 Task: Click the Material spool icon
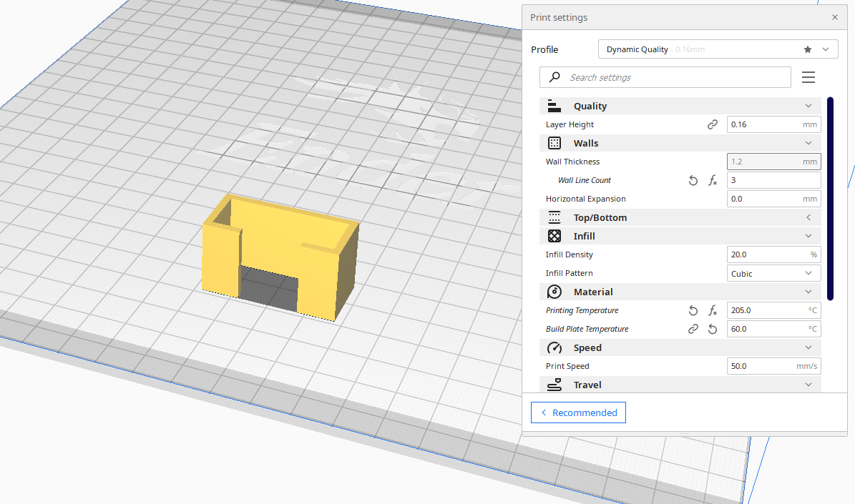[554, 292]
